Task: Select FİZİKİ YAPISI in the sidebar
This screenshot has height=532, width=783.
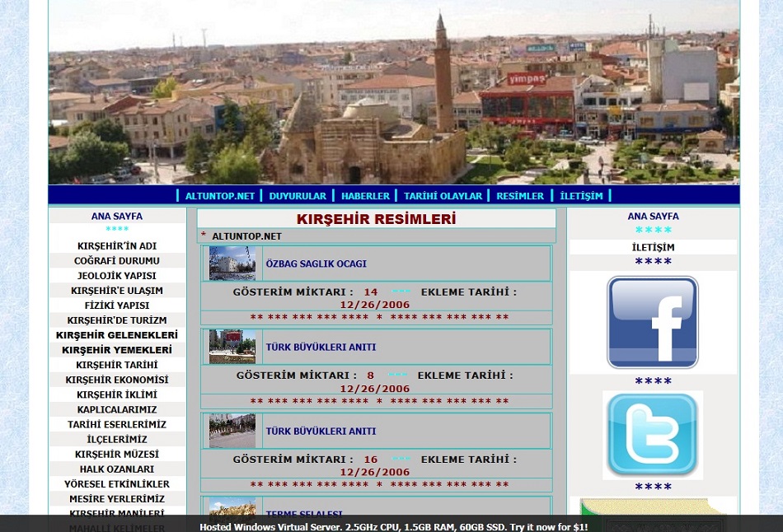Action: pyautogui.click(x=117, y=306)
